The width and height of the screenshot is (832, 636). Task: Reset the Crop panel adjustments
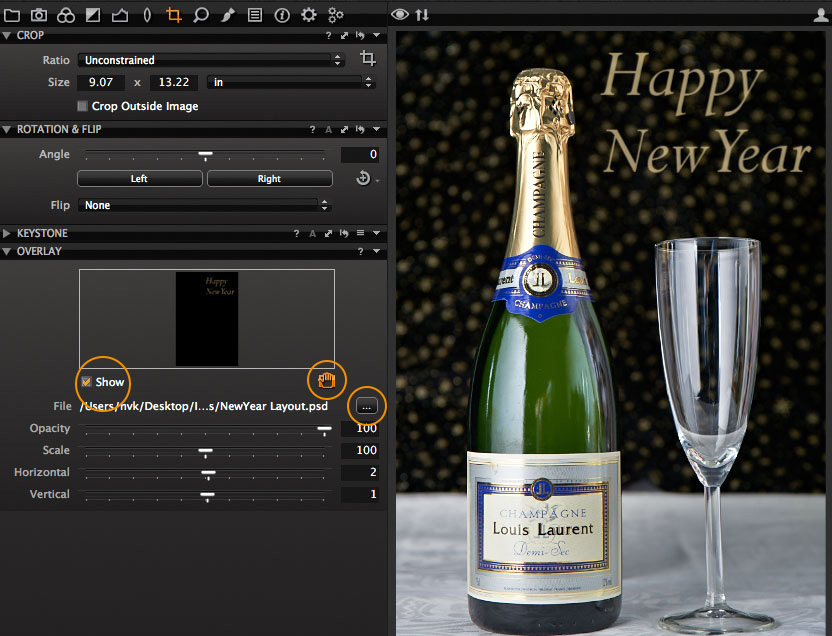pyautogui.click(x=360, y=36)
